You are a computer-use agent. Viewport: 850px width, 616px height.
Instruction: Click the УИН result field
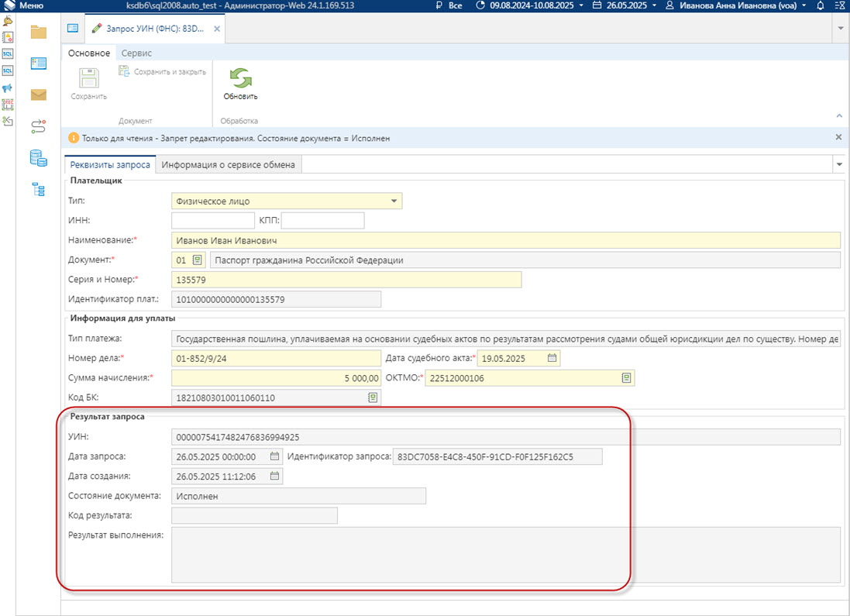coord(506,437)
